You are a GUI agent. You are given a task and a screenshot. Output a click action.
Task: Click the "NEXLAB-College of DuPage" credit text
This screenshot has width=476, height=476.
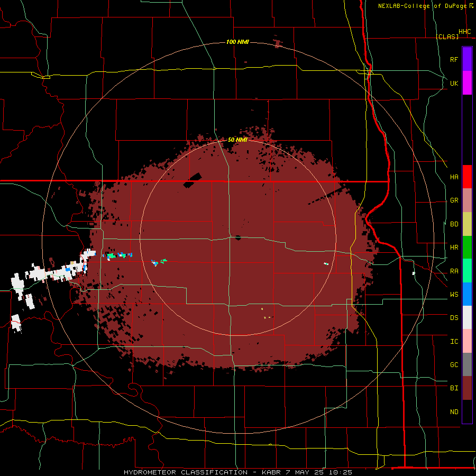pyautogui.click(x=422, y=6)
